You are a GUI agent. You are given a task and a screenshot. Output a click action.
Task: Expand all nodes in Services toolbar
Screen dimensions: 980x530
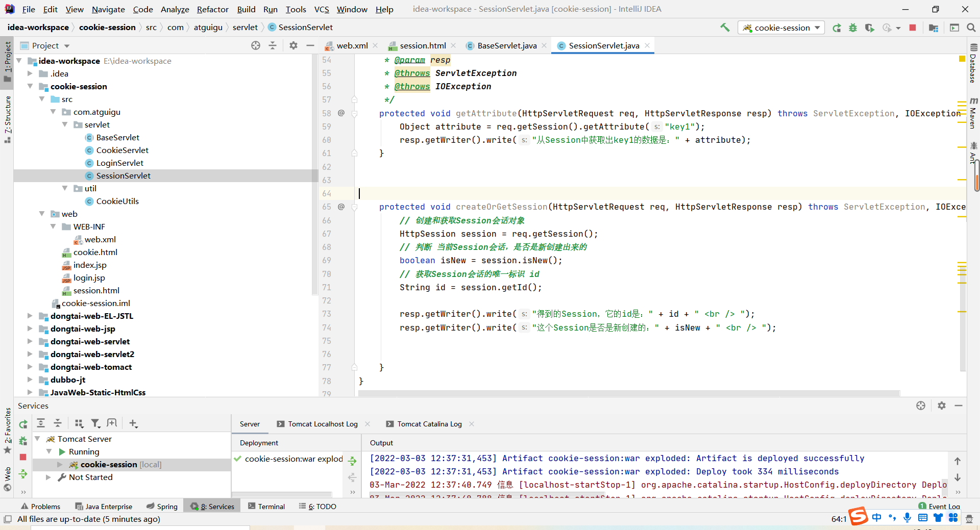(x=41, y=423)
